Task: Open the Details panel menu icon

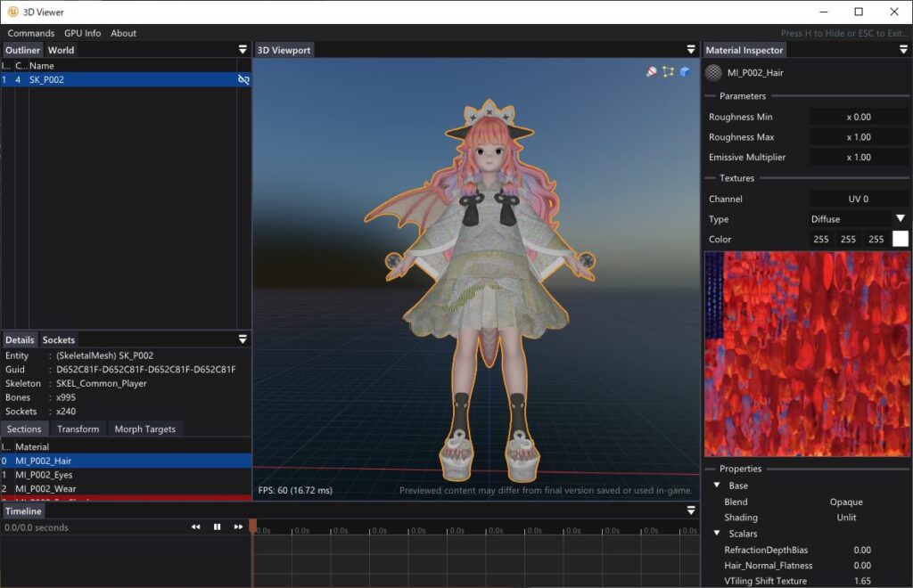Action: click(x=243, y=339)
